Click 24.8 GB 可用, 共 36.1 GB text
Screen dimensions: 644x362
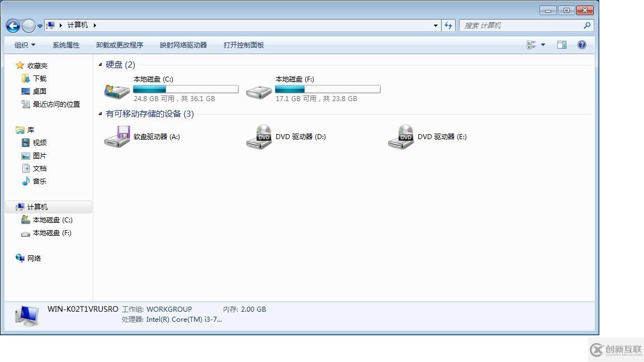(x=174, y=98)
